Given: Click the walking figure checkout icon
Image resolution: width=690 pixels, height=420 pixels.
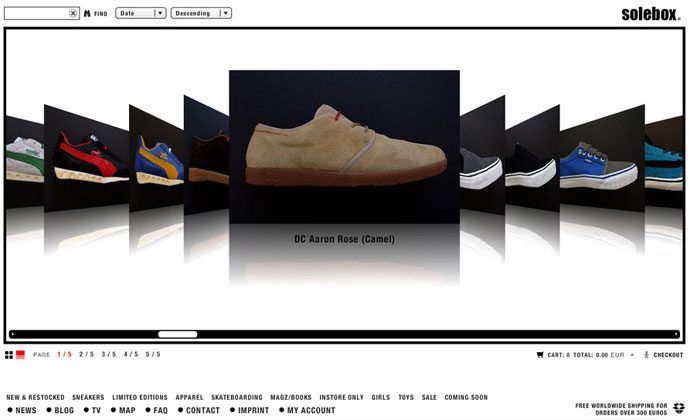Looking at the screenshot, I should click(x=646, y=355).
